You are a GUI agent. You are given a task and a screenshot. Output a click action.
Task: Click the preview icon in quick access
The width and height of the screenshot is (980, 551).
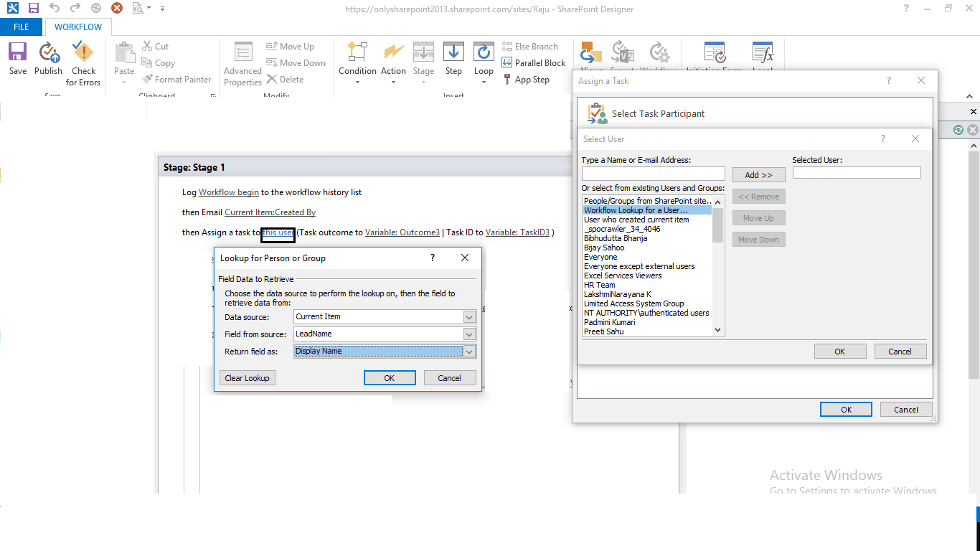pyautogui.click(x=138, y=9)
